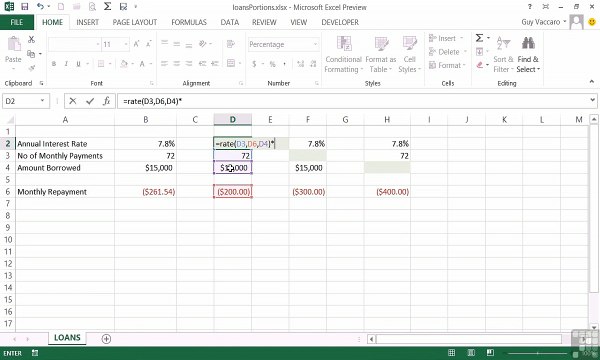600x360 pixels.
Task: Click Decrease Font Size icon
Action: (x=148, y=44)
